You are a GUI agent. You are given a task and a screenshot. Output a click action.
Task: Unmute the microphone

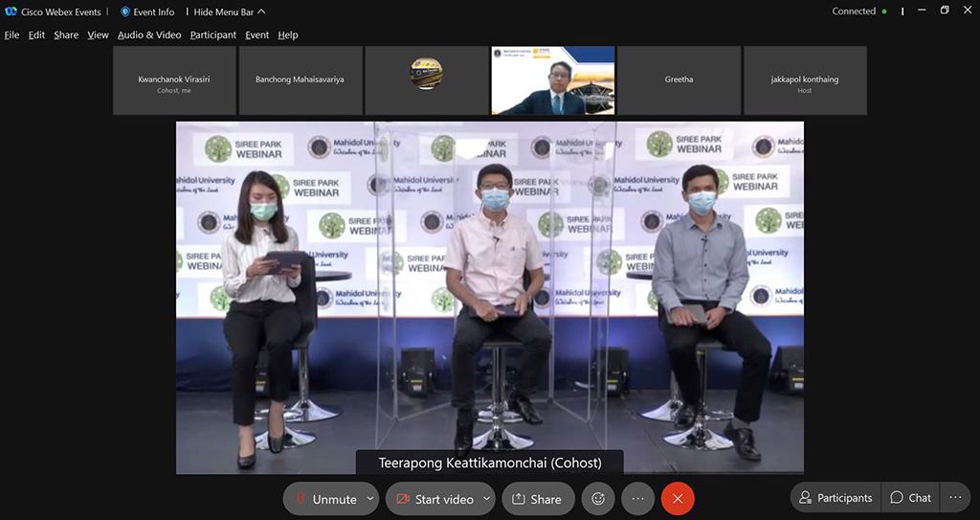point(324,499)
